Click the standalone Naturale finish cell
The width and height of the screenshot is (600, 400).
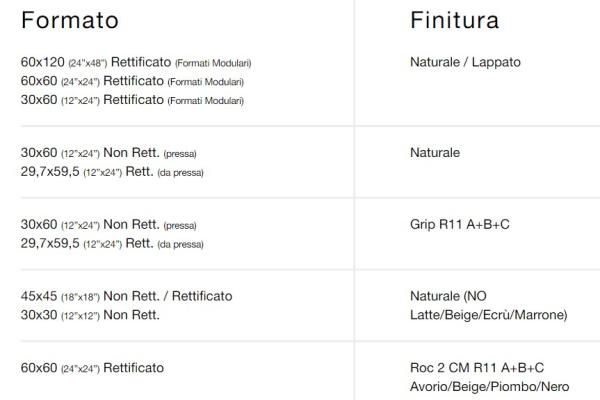pyautogui.click(x=435, y=153)
